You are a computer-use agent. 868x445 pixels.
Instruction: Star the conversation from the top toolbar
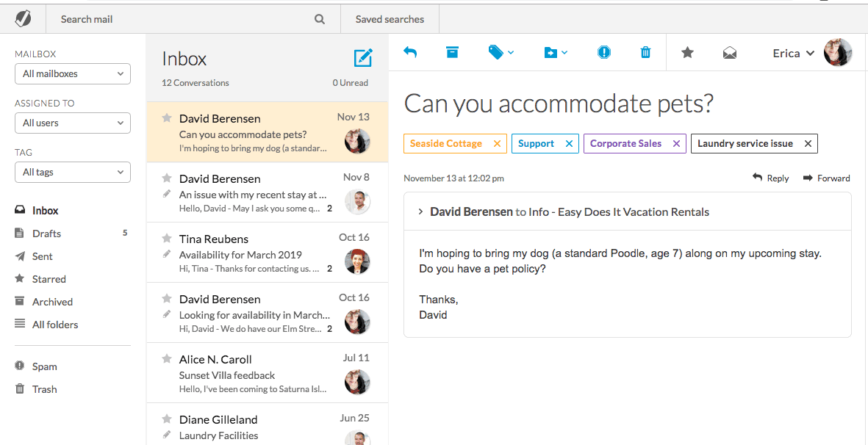click(x=686, y=52)
